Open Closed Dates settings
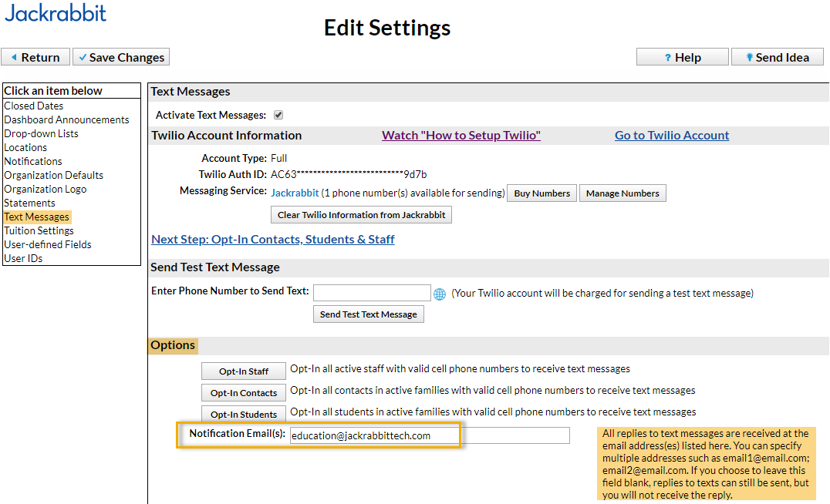Image resolution: width=830 pixels, height=504 pixels. [x=34, y=106]
